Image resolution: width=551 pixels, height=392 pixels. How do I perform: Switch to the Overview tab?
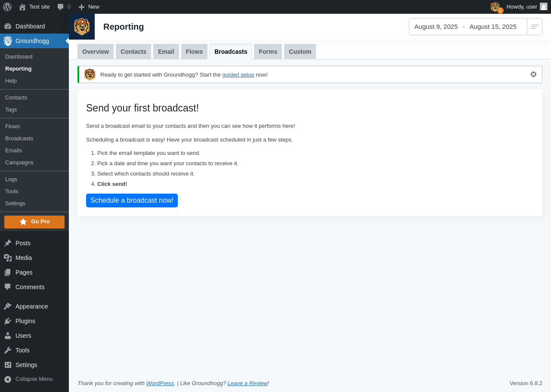pyautogui.click(x=96, y=52)
